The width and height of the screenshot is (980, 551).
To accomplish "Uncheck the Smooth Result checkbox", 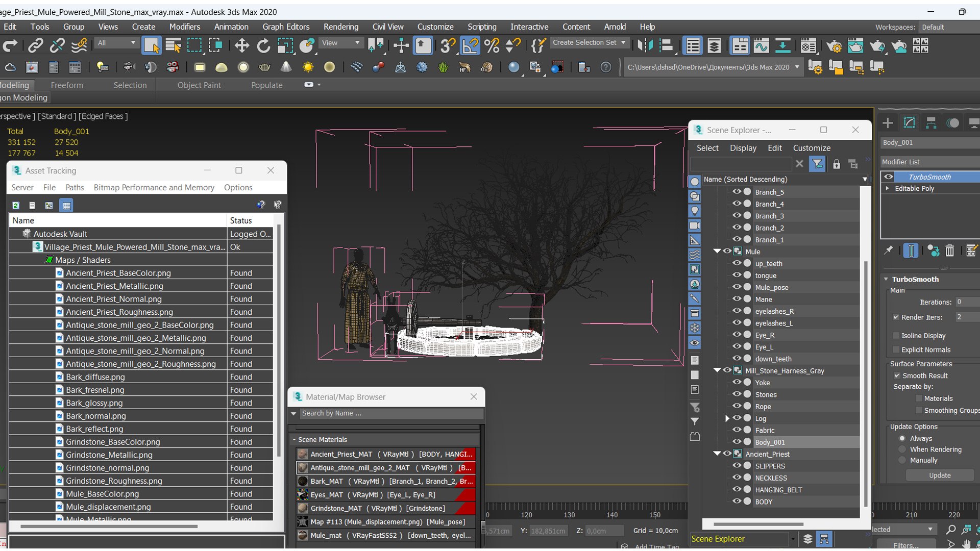I will [897, 375].
